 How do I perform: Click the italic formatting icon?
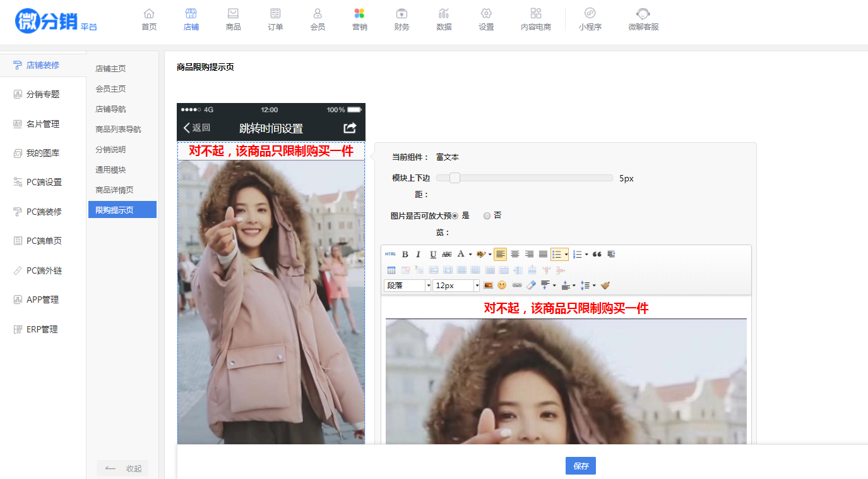tap(418, 254)
